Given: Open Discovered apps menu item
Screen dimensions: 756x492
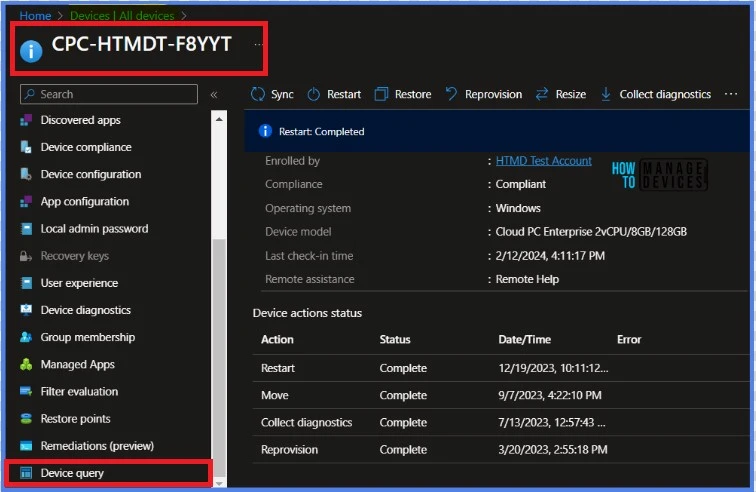Looking at the screenshot, I should [81, 120].
